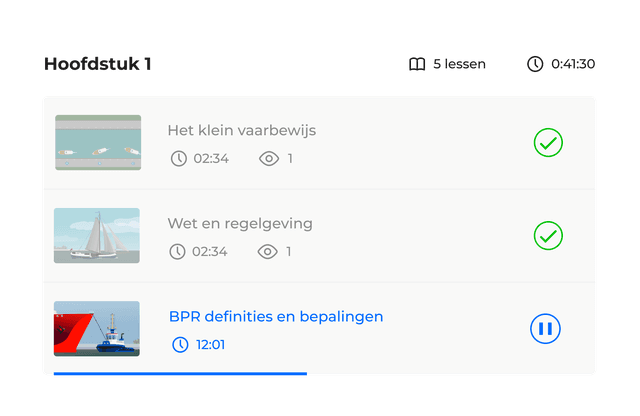Viewport: 640px width, 416px height.
Task: Pause the BPR definities en bepalingen lesson
Action: click(x=545, y=328)
